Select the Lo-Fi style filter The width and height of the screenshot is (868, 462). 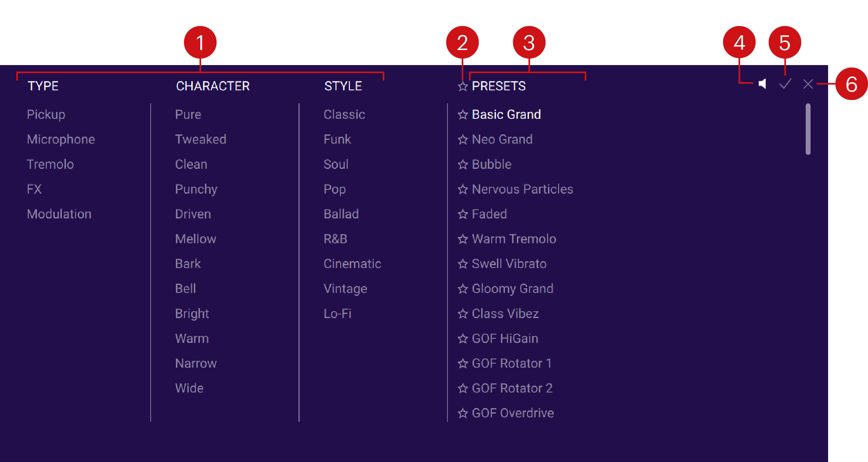click(338, 314)
